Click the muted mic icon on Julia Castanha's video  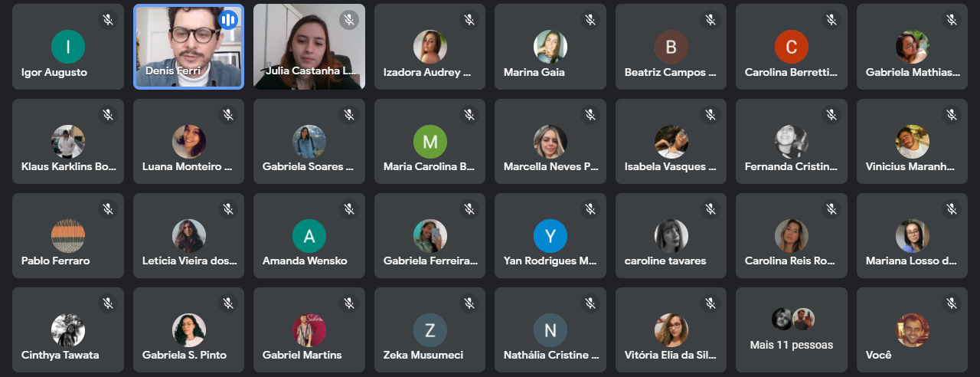click(x=349, y=20)
